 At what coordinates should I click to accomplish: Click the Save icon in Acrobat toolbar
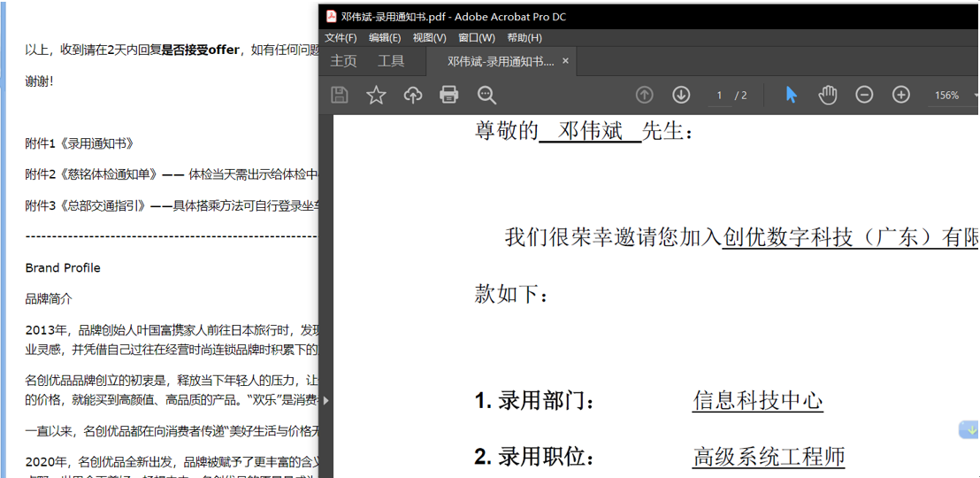pyautogui.click(x=339, y=95)
